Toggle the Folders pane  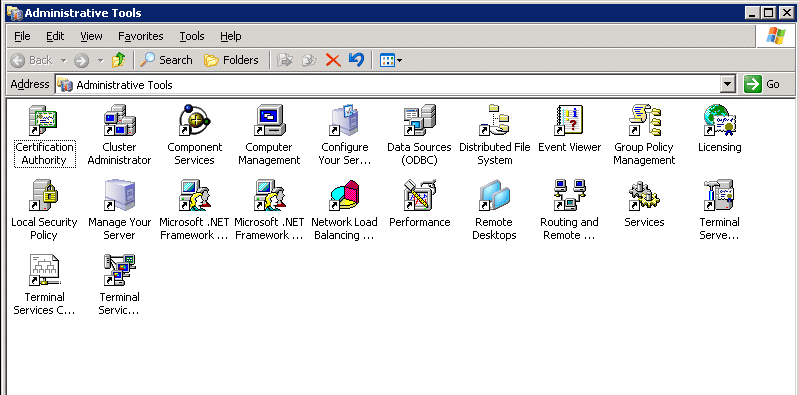point(231,60)
